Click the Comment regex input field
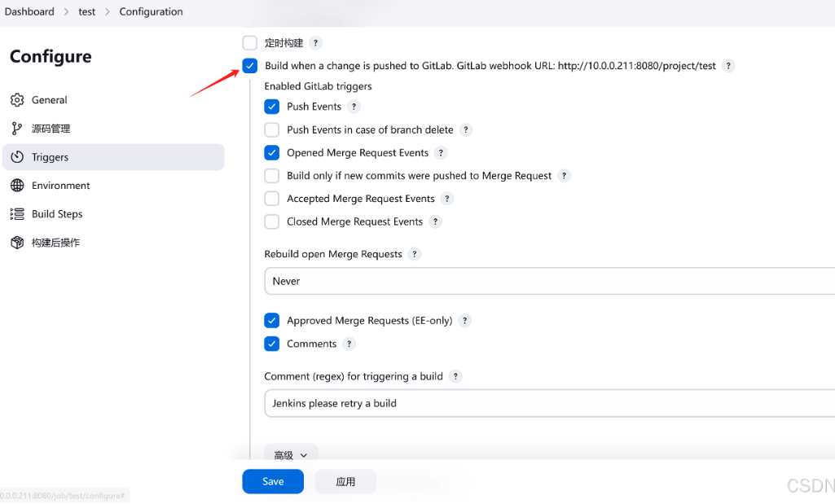This screenshot has width=835, height=504. (x=550, y=403)
